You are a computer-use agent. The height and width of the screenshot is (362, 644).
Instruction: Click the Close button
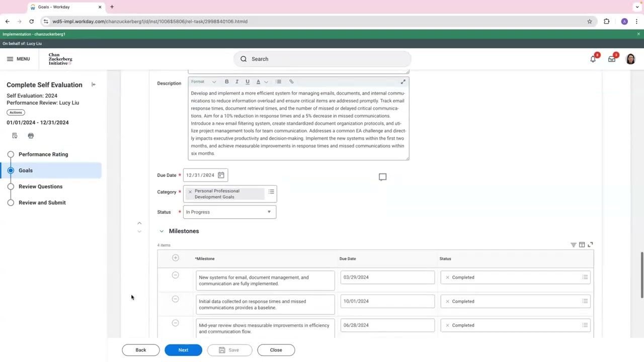[x=276, y=350]
